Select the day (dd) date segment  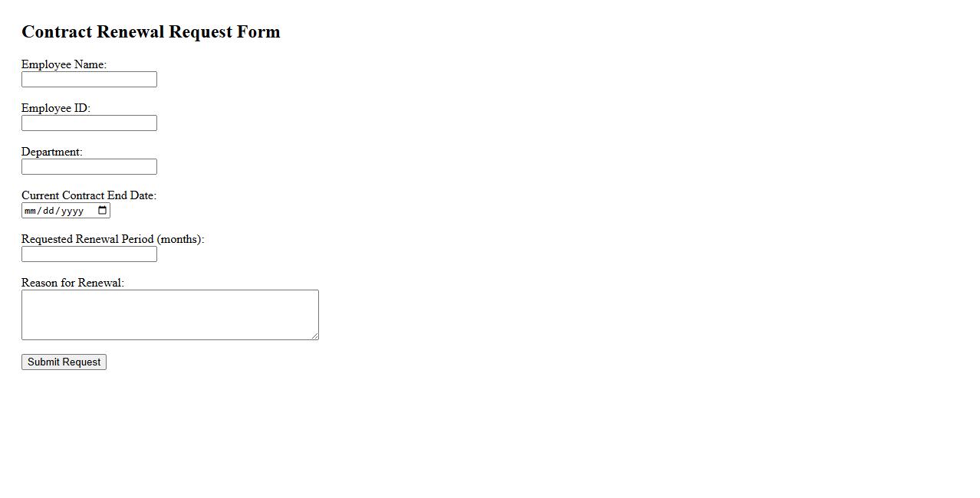click(48, 211)
